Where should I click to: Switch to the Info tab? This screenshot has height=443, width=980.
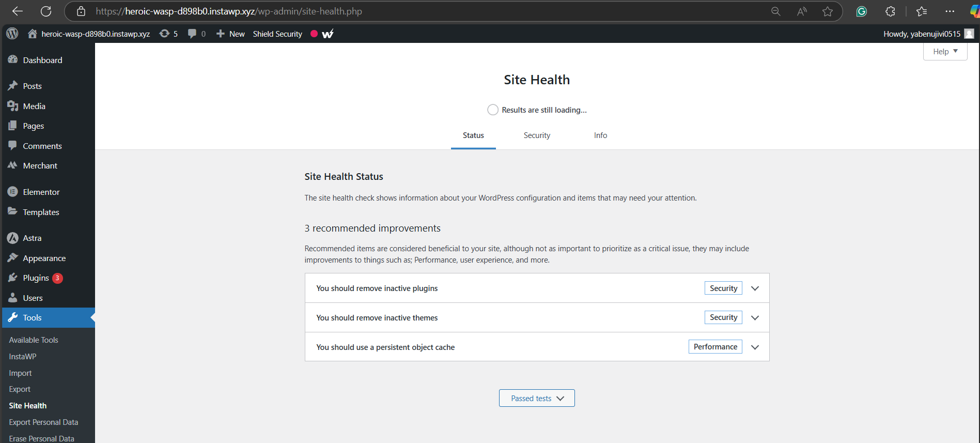[x=600, y=135]
